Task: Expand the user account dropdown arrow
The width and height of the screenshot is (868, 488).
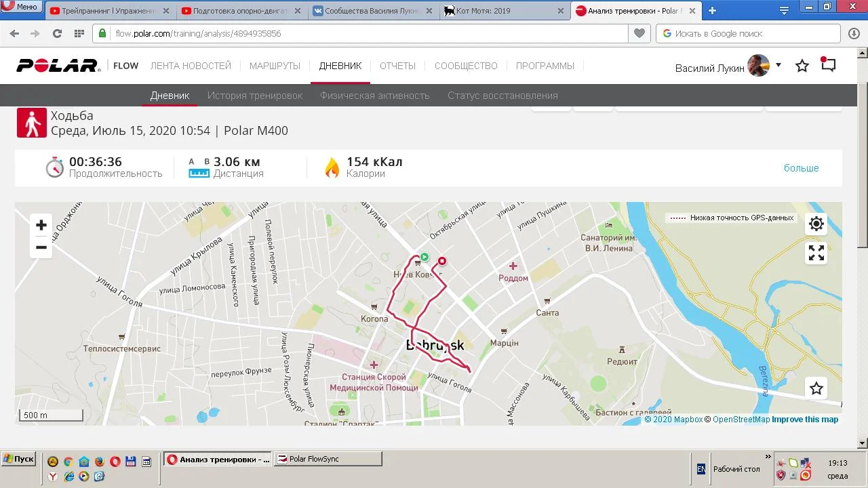Action: tap(778, 65)
